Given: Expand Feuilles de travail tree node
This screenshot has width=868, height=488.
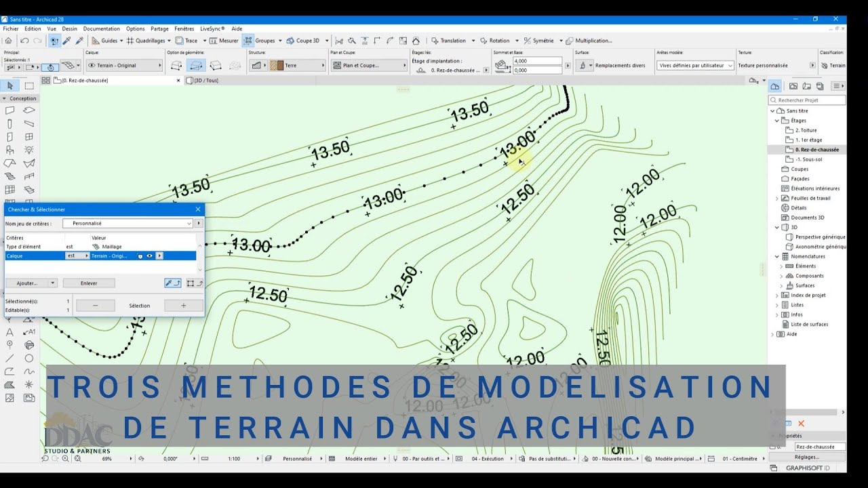Looking at the screenshot, I should point(777,198).
